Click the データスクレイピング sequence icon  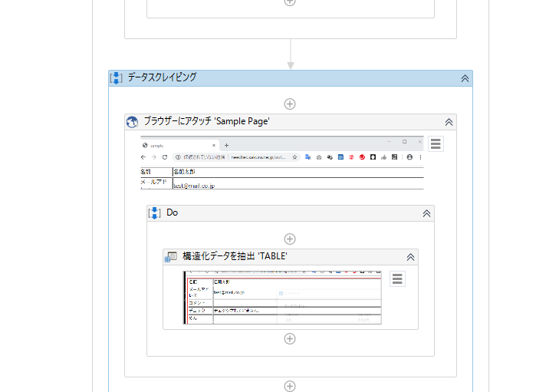(x=116, y=77)
